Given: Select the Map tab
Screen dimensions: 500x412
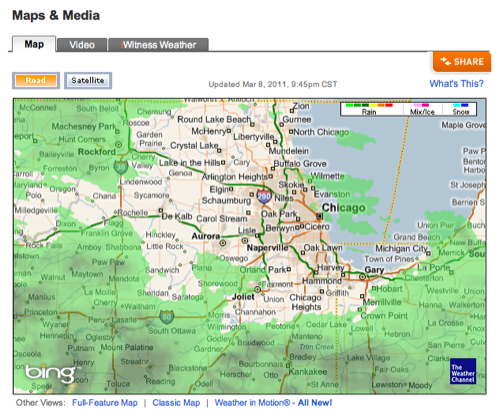Looking at the screenshot, I should coord(34,44).
